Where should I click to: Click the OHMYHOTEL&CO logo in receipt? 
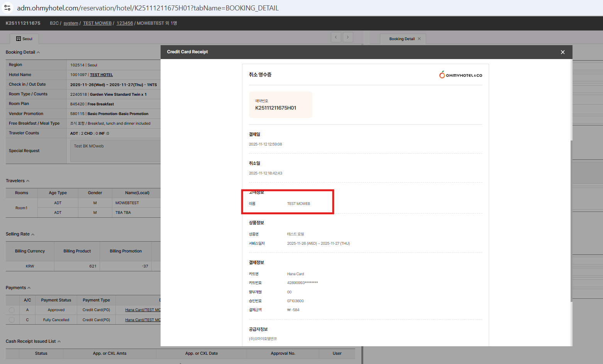[461, 75]
